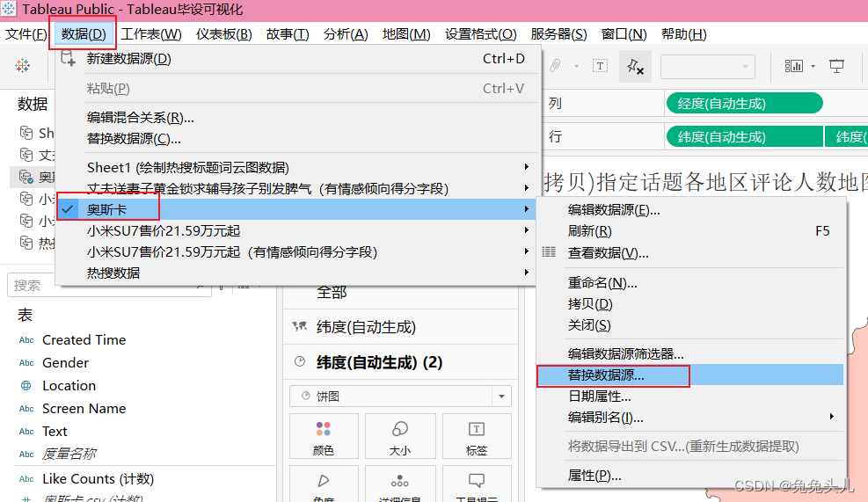Choose 重命名(N)... in submenu
This screenshot has width=868, height=502.
[690, 283]
